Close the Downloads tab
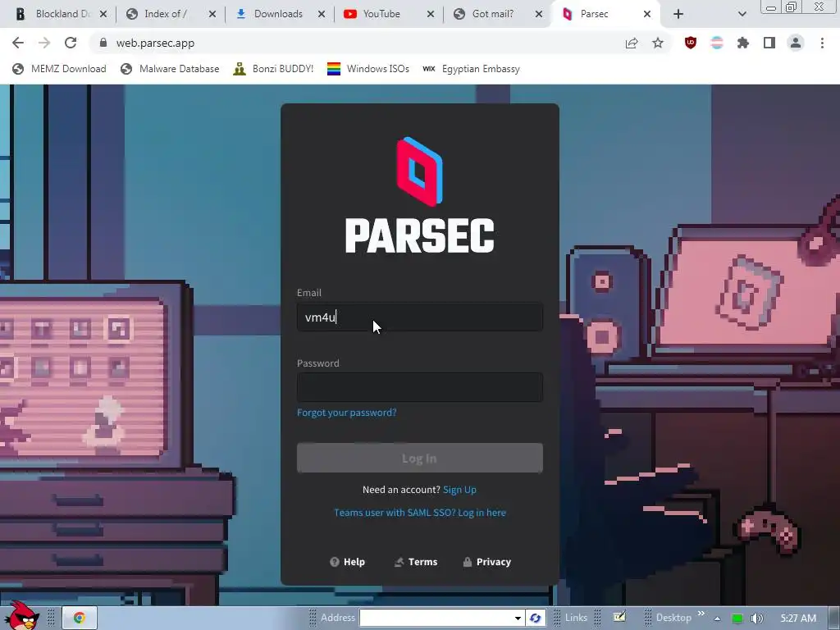The width and height of the screenshot is (840, 630). 322,14
